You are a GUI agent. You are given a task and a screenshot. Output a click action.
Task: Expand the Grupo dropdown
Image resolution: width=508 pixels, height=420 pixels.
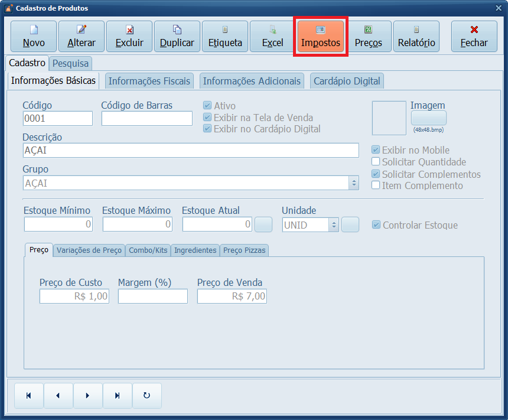pyautogui.click(x=354, y=183)
